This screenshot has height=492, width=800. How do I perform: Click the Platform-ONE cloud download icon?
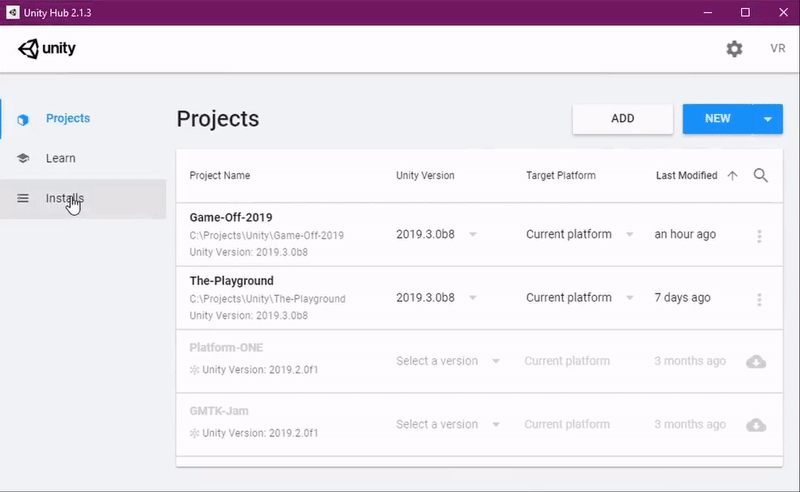(756, 361)
